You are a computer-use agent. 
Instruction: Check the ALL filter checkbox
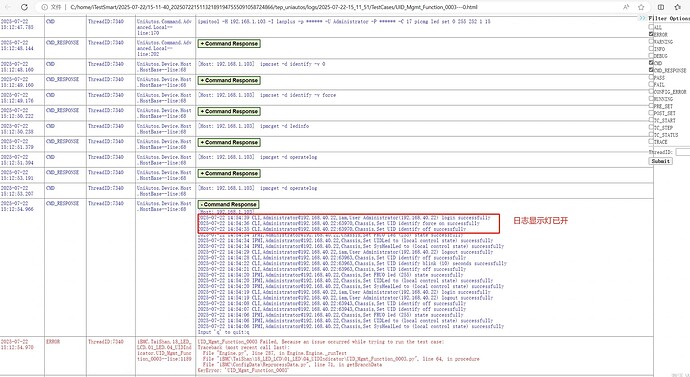click(651, 27)
